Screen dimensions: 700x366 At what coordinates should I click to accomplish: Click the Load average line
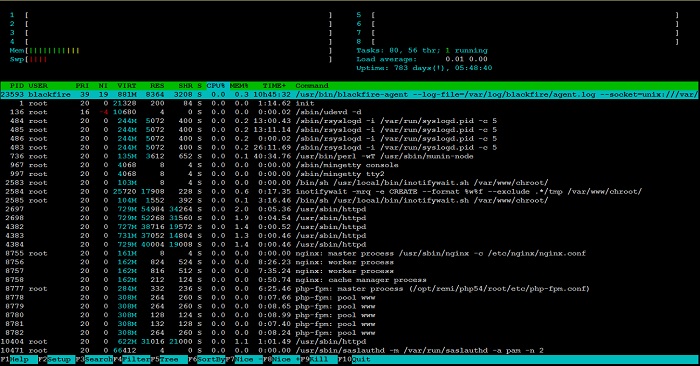(422, 59)
